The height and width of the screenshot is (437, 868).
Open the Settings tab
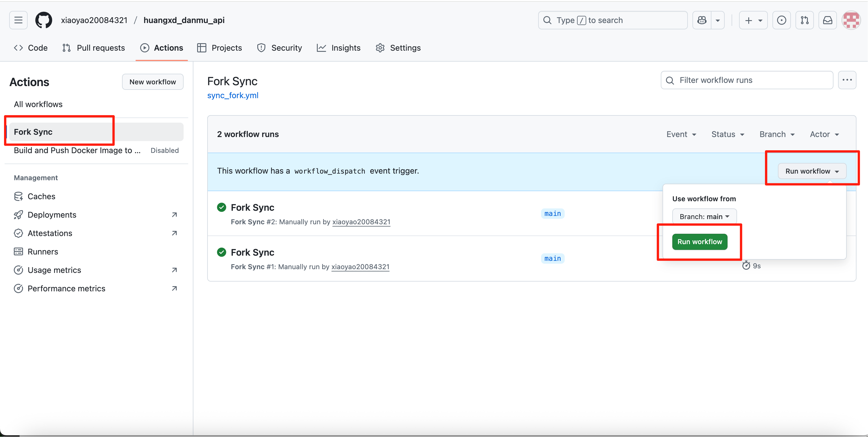click(x=398, y=48)
